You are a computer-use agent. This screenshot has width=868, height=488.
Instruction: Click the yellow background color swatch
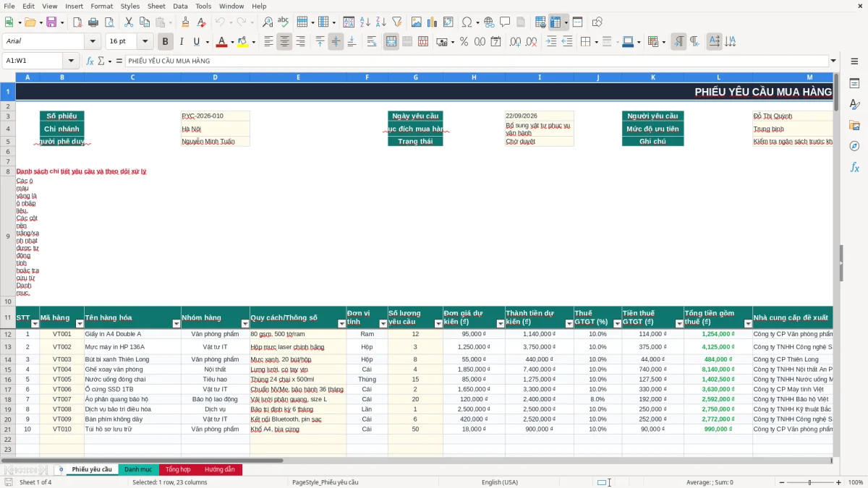242,42
